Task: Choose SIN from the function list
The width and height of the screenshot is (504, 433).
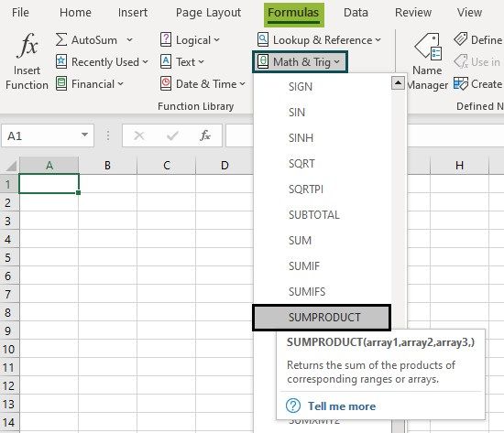Action: point(323,113)
